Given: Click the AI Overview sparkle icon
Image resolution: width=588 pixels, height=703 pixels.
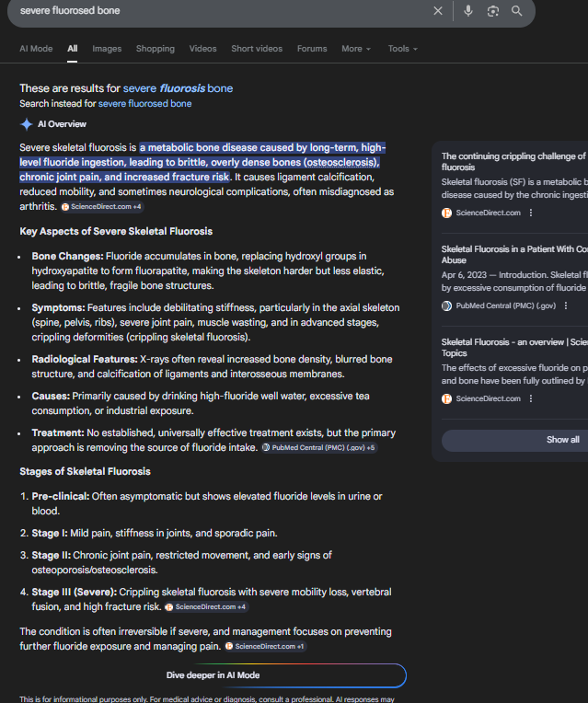Looking at the screenshot, I should (x=27, y=124).
